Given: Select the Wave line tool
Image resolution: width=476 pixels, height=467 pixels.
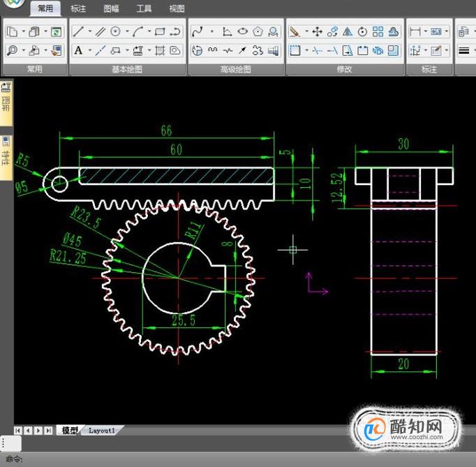Looking at the screenshot, I should [212, 50].
